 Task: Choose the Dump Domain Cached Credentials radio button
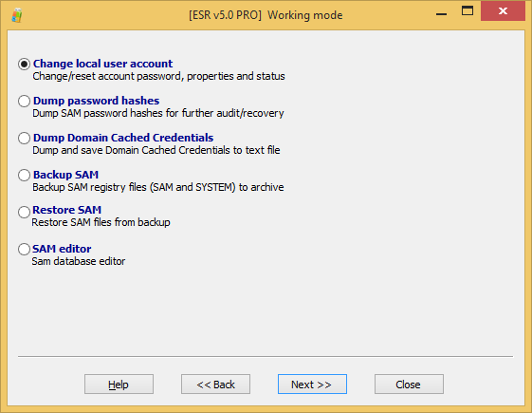click(x=24, y=138)
